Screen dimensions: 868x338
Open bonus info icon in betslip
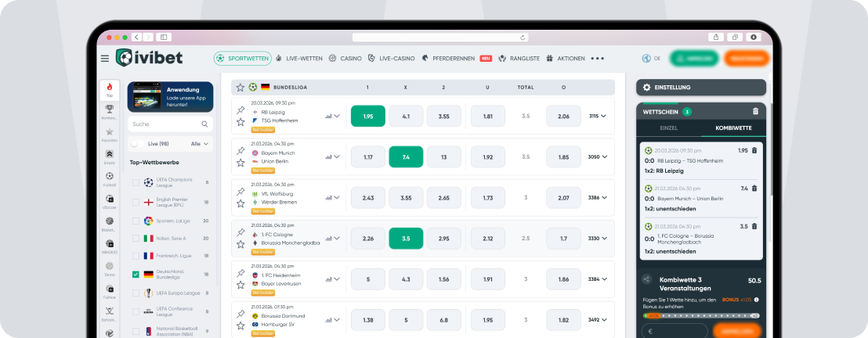(x=756, y=300)
